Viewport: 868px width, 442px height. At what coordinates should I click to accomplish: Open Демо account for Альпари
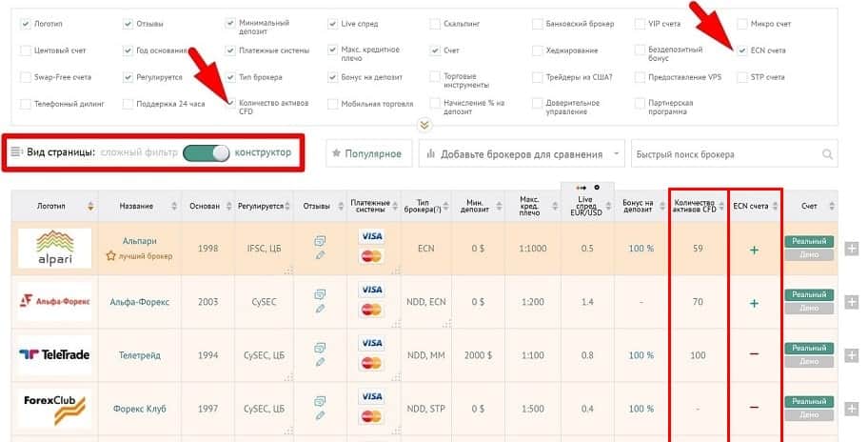pos(809,254)
